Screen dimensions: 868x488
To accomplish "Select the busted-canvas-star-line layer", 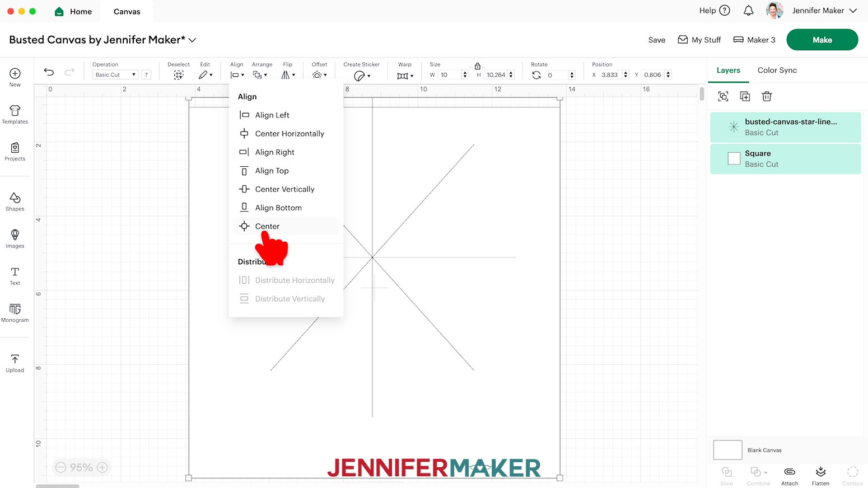I will click(x=785, y=127).
